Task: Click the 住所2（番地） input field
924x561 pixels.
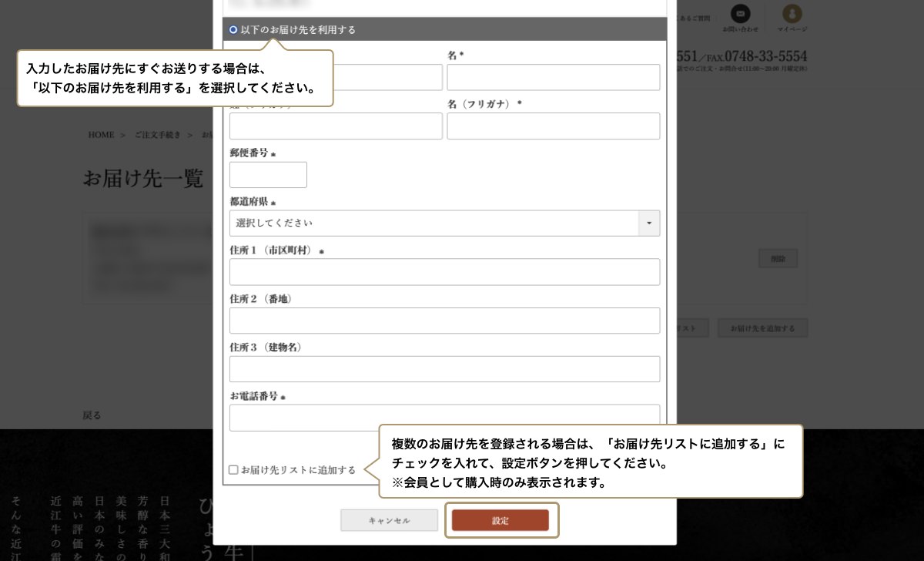Action: click(x=444, y=321)
